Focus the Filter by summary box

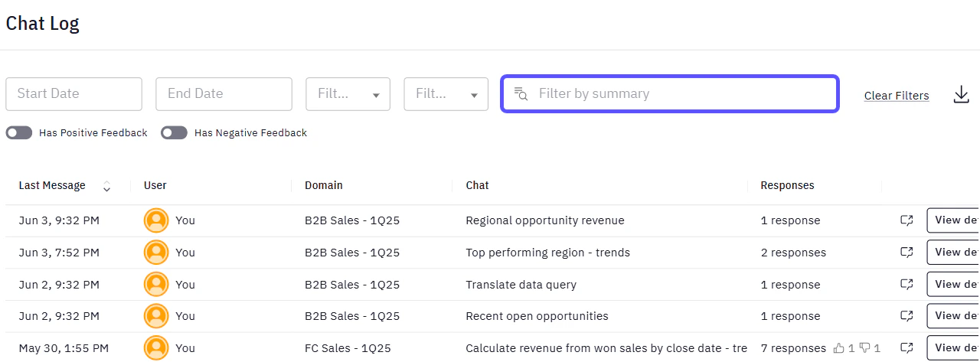point(670,93)
